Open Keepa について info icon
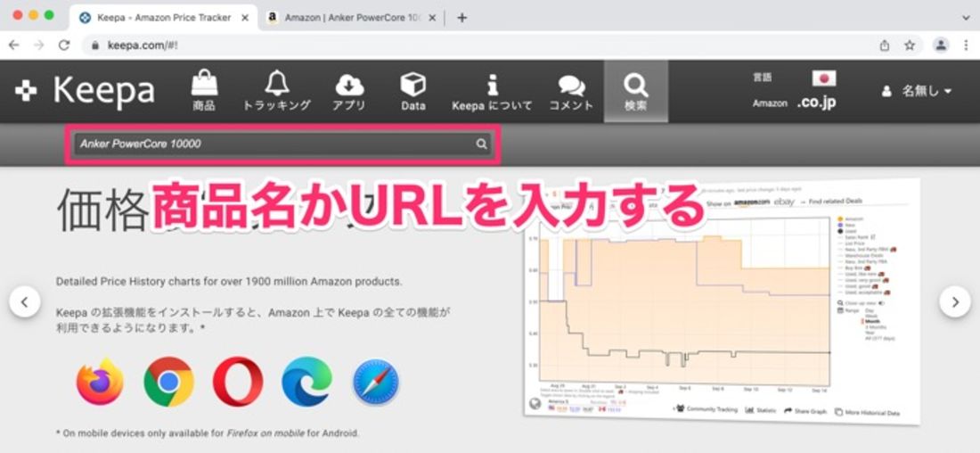The width and height of the screenshot is (980, 453). (x=493, y=91)
